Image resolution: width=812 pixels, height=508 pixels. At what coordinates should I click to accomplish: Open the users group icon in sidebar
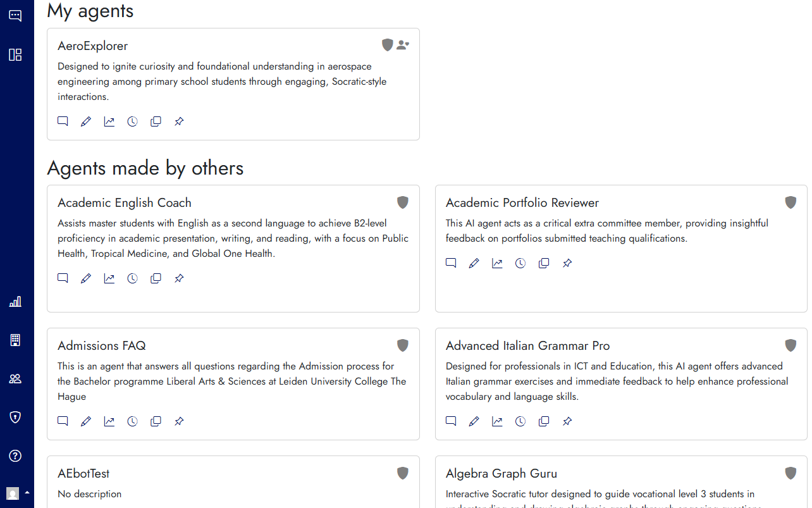15,379
